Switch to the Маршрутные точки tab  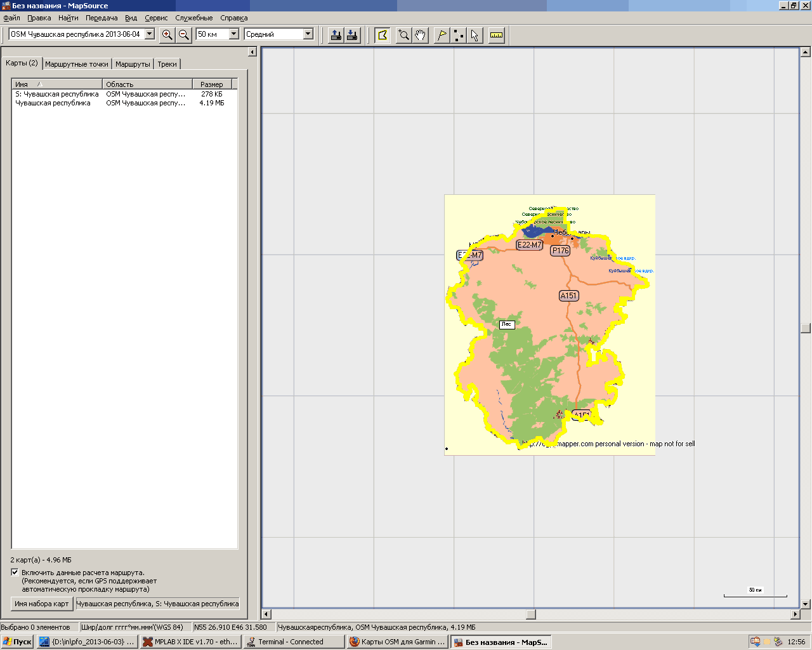(x=77, y=64)
